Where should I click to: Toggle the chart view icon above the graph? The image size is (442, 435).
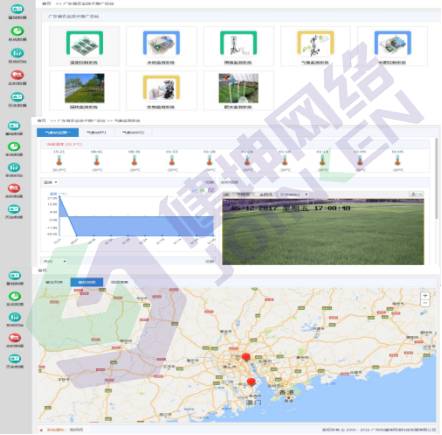[x=202, y=190]
